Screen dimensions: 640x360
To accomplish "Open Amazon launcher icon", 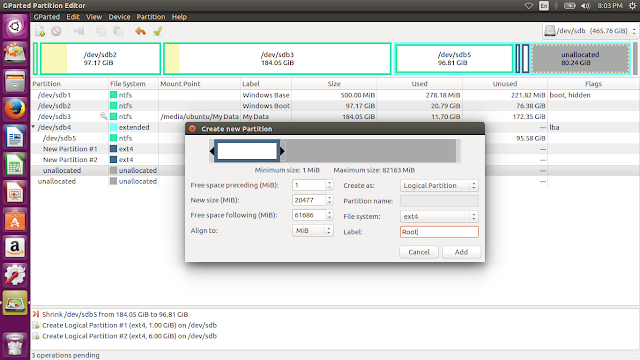I will tap(15, 247).
